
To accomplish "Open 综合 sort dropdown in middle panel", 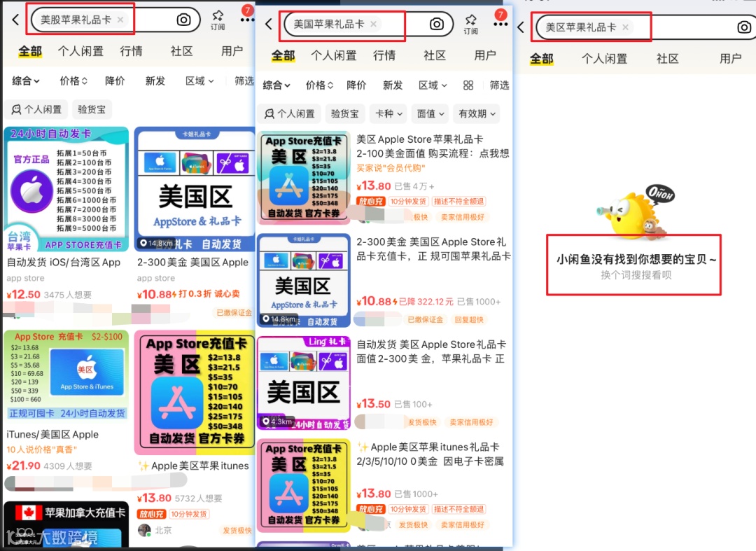I will [276, 85].
